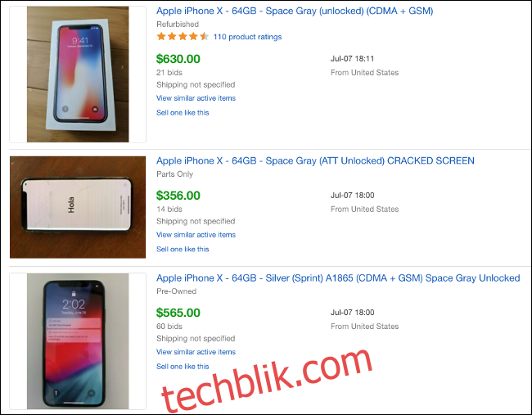The height and width of the screenshot is (415, 532).
Task: Click the $565.00 sold price
Action: point(178,313)
